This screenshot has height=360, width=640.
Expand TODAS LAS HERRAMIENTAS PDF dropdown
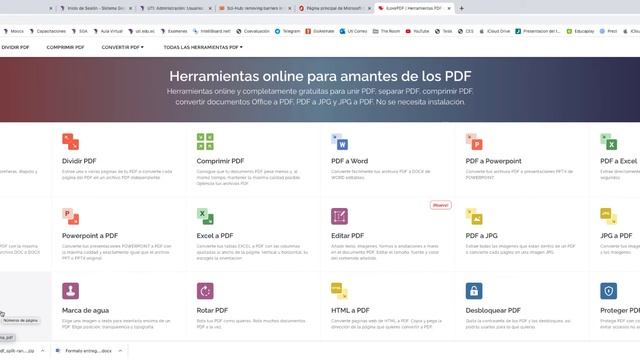[203, 47]
